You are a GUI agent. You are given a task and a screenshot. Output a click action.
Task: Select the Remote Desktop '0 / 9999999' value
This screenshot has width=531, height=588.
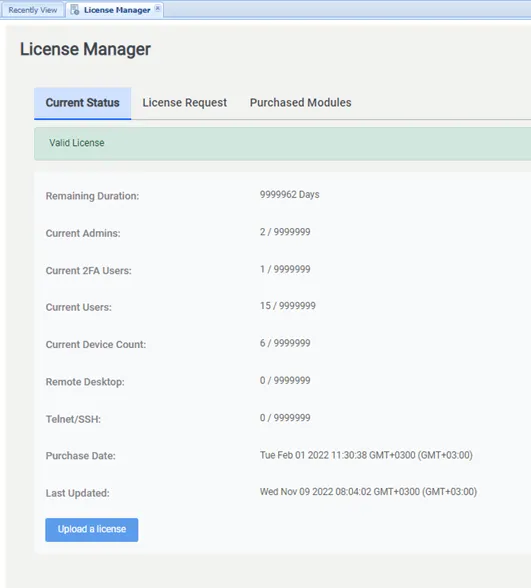[x=285, y=381]
